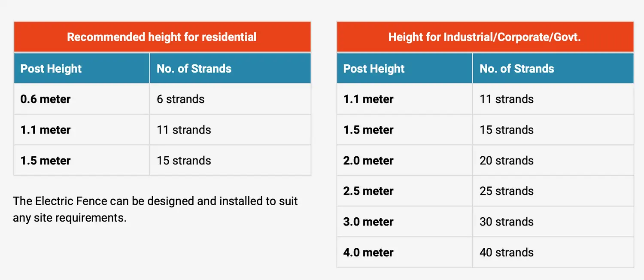Select '1.1 meter' in the industrial table
Image resolution: width=644 pixels, height=280 pixels.
[368, 99]
